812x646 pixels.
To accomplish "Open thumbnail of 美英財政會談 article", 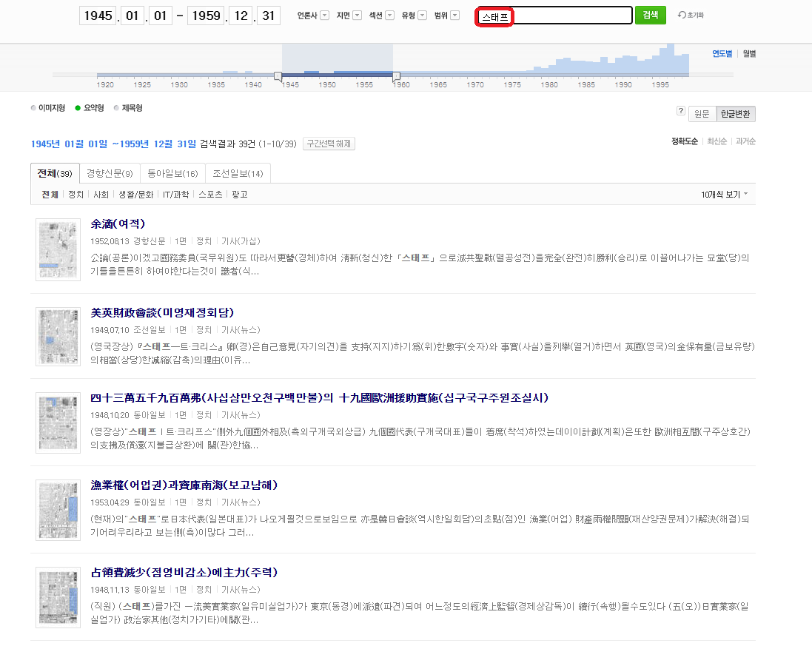I will click(58, 337).
